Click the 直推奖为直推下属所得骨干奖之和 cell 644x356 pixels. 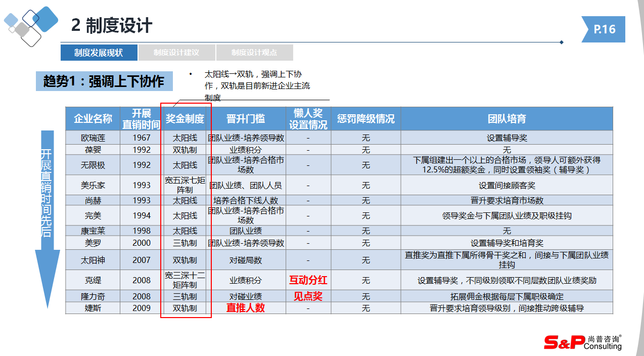click(x=507, y=260)
